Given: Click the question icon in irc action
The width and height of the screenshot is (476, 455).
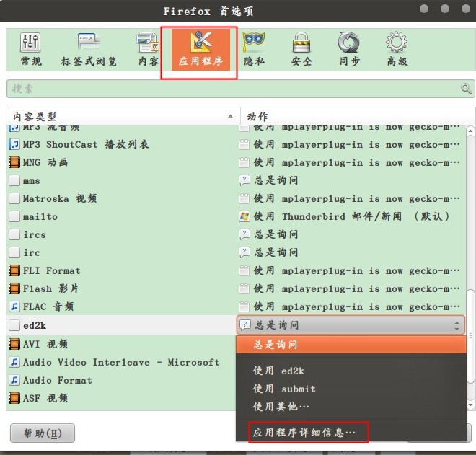Looking at the screenshot, I should [x=244, y=252].
